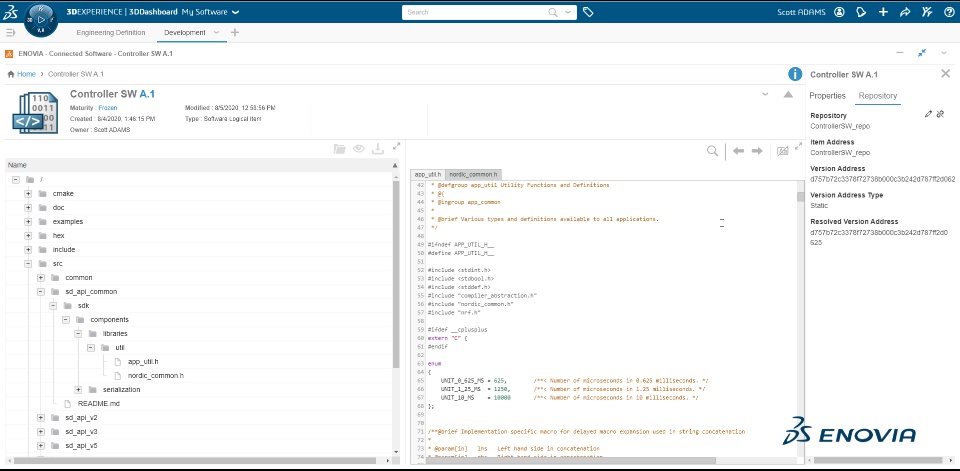Expand the serialization folder
The image size is (960, 471).
tap(78, 390)
